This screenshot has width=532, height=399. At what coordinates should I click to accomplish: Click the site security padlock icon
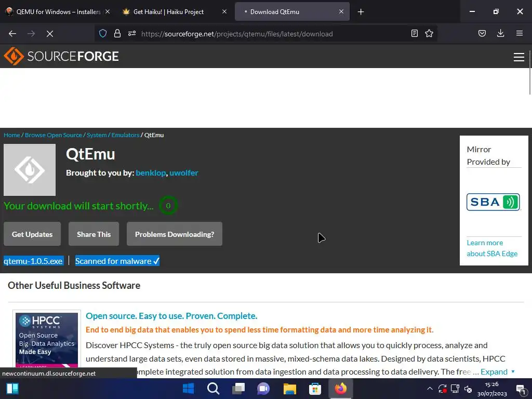pyautogui.click(x=117, y=33)
